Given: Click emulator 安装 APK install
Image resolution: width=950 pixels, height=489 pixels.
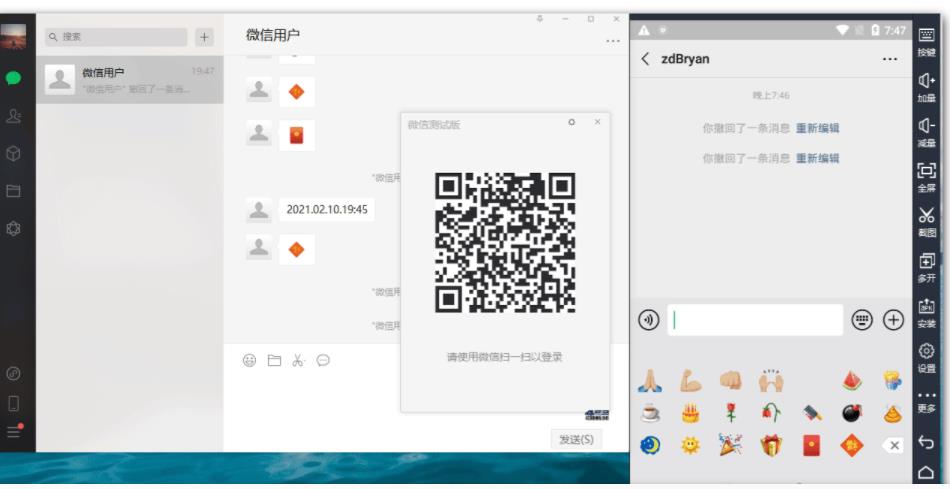Looking at the screenshot, I should coord(926,313).
